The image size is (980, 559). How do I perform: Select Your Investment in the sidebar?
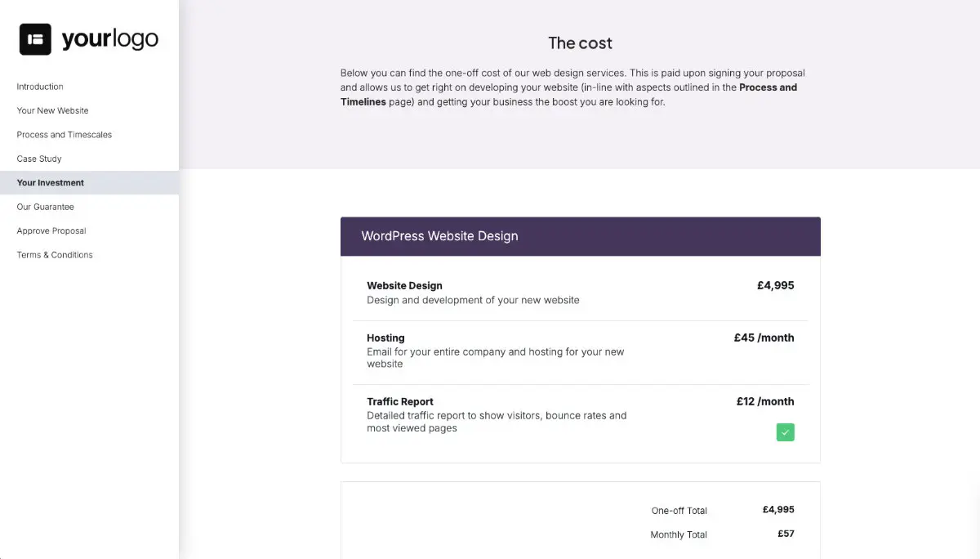click(51, 182)
